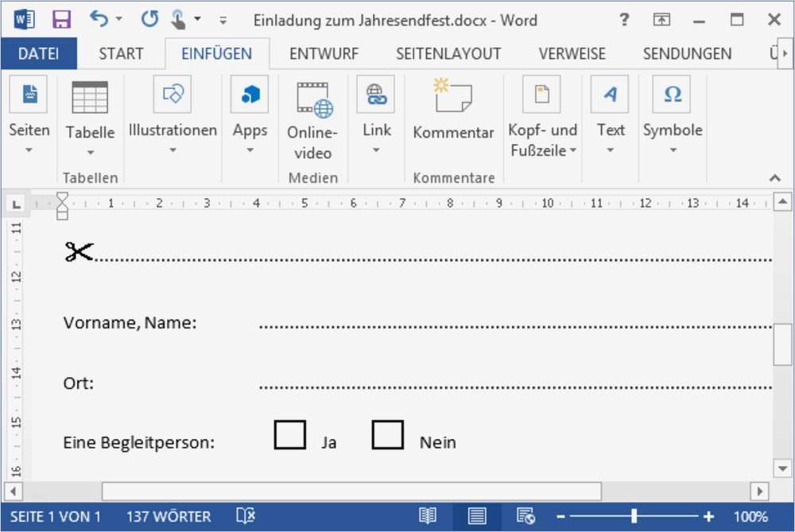This screenshot has width=795, height=532.
Task: Repeat the last action with the redo icon
Action: (149, 19)
